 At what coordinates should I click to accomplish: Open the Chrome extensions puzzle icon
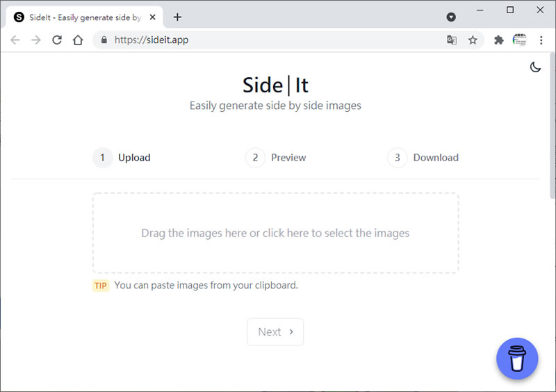pyautogui.click(x=498, y=40)
